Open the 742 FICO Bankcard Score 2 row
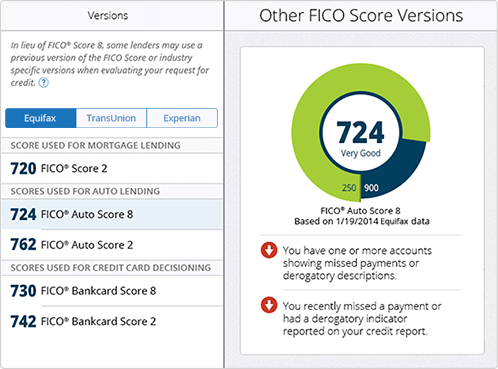498x369 pixels. coord(112,321)
